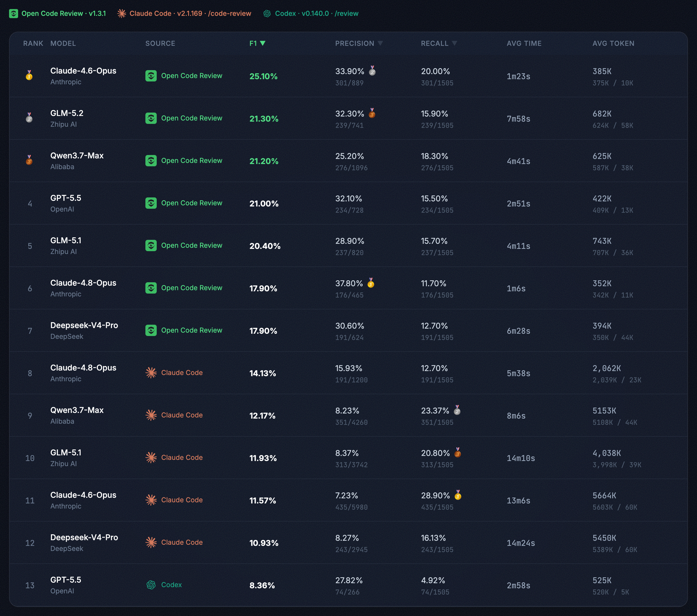Click the average time '7m58s'
Viewport: 697px width, 616px height.
coord(519,119)
